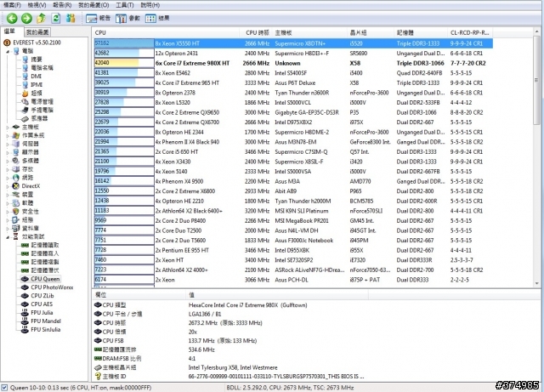Expand the 作業系統 operating system node arrow

click(x=8, y=135)
